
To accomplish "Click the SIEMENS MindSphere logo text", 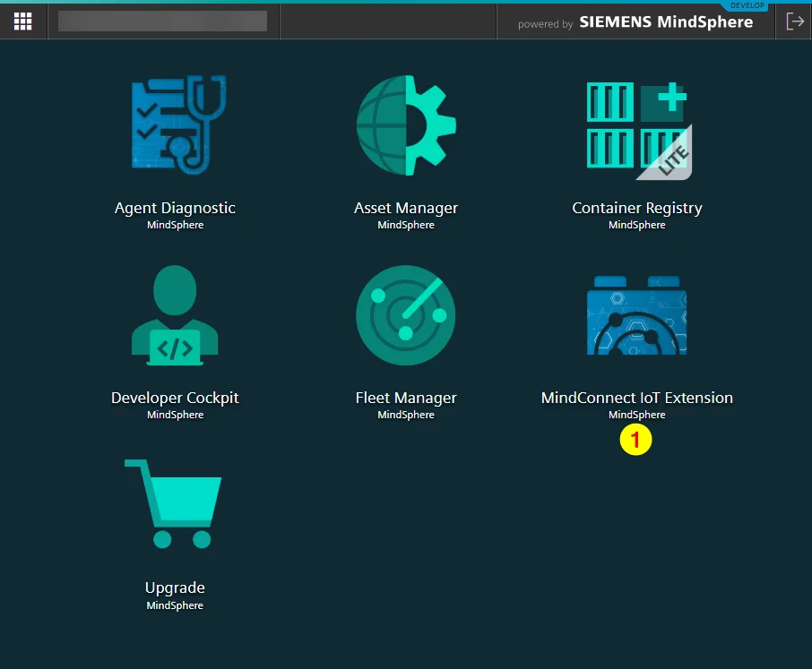I will (x=666, y=22).
